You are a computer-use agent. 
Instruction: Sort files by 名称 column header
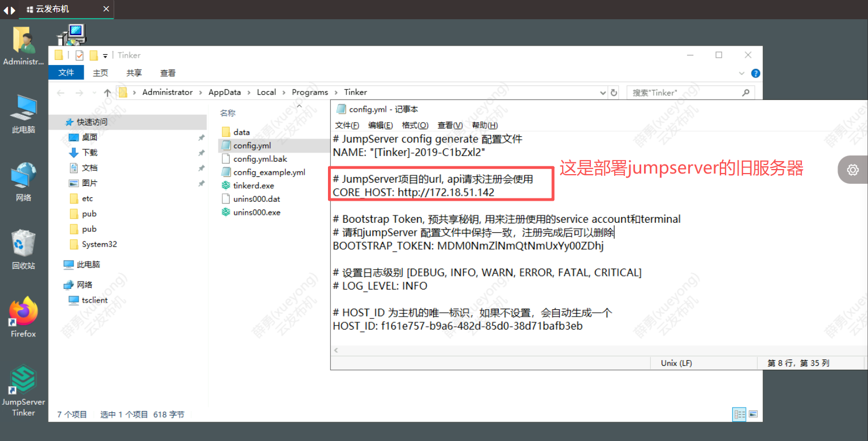pos(228,113)
